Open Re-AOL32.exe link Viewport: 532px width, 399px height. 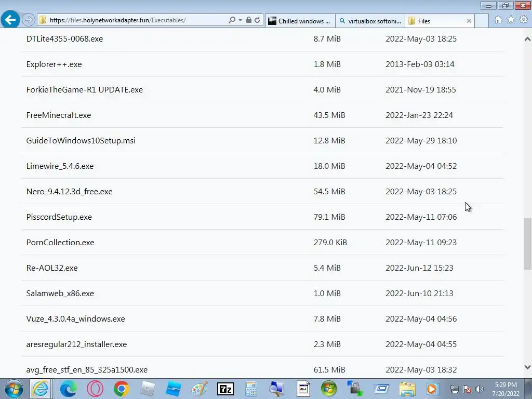click(52, 268)
